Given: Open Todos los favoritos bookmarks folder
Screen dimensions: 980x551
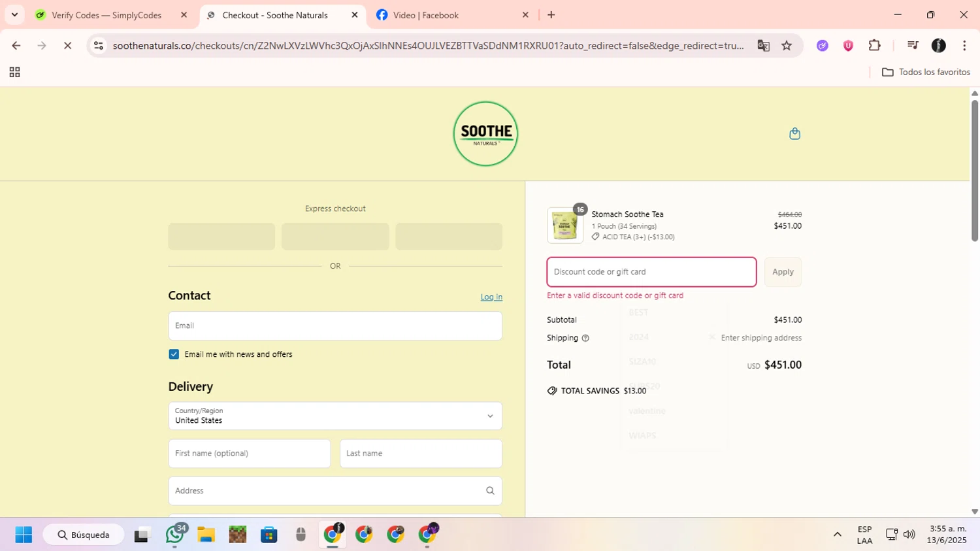Looking at the screenshot, I should pos(926,72).
